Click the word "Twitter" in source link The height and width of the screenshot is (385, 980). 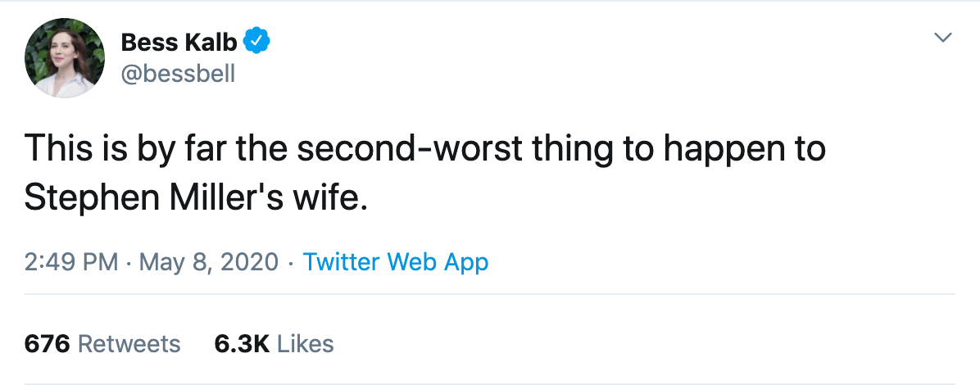click(342, 262)
